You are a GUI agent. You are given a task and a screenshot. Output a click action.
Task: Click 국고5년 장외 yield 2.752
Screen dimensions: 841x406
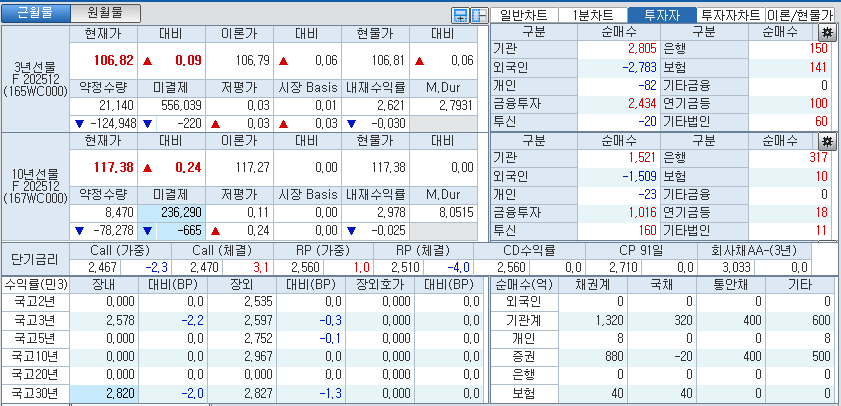tap(258, 339)
